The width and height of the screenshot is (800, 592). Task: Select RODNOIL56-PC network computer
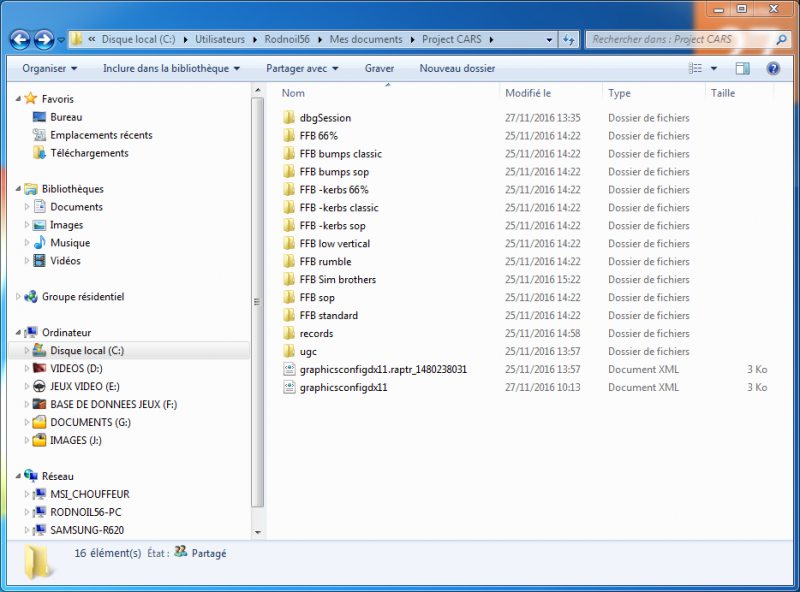(85, 512)
